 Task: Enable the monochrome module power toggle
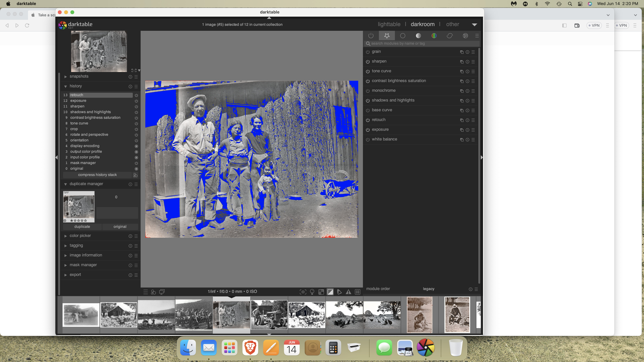click(x=367, y=91)
